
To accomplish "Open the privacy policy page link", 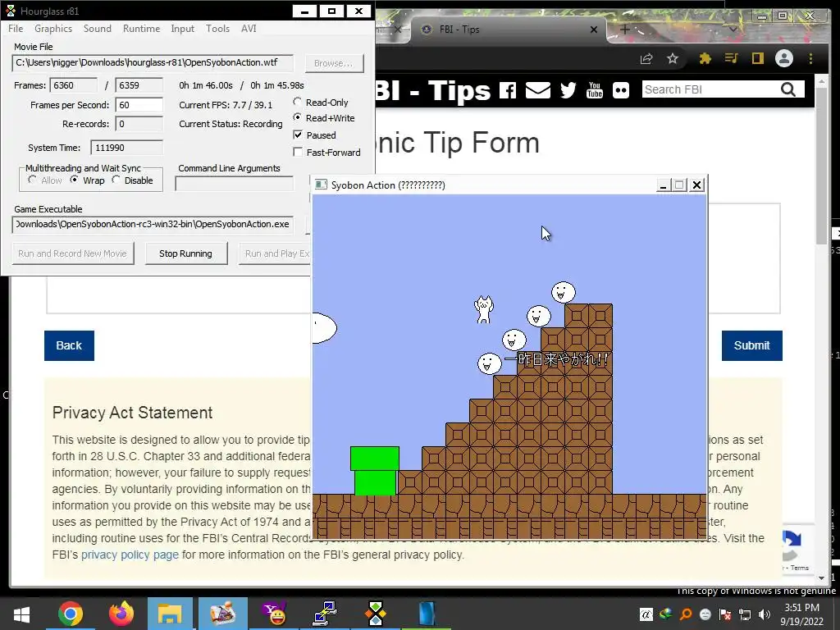I will 130,555.
